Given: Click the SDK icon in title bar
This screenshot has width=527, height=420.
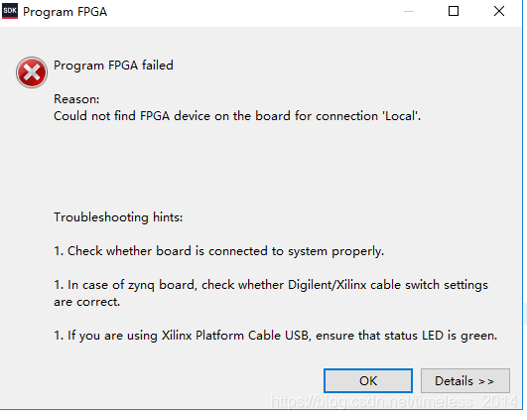Looking at the screenshot, I should pyautogui.click(x=10, y=11).
